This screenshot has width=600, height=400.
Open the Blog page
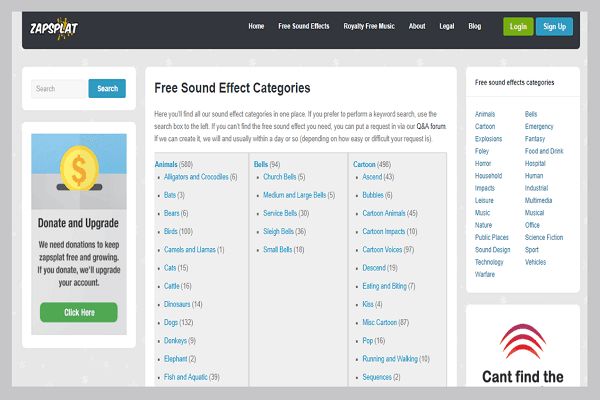[x=474, y=26]
